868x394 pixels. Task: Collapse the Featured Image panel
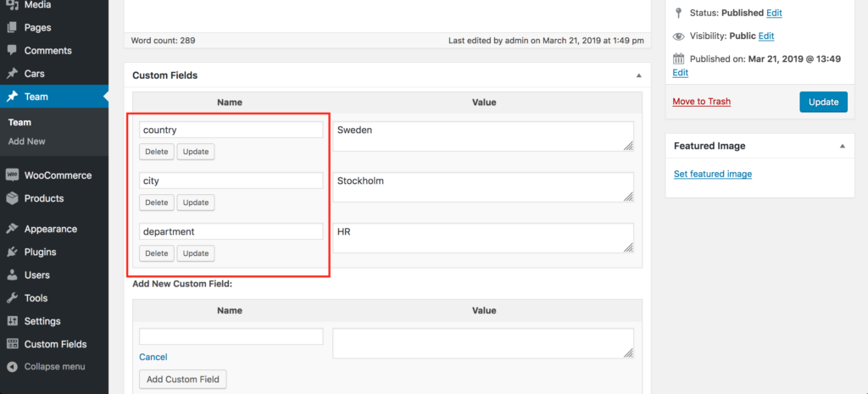[842, 146]
